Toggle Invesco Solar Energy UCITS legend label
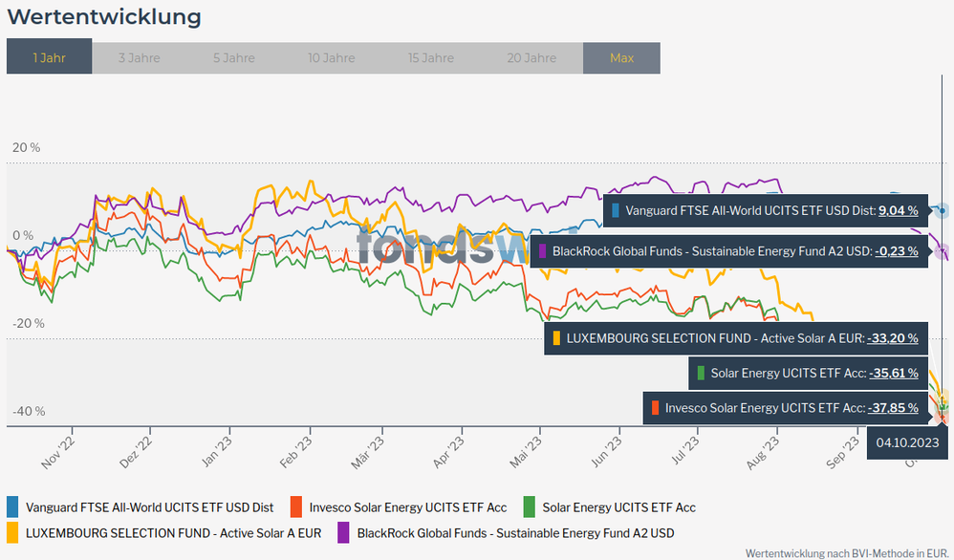The image size is (954, 560). (x=408, y=507)
